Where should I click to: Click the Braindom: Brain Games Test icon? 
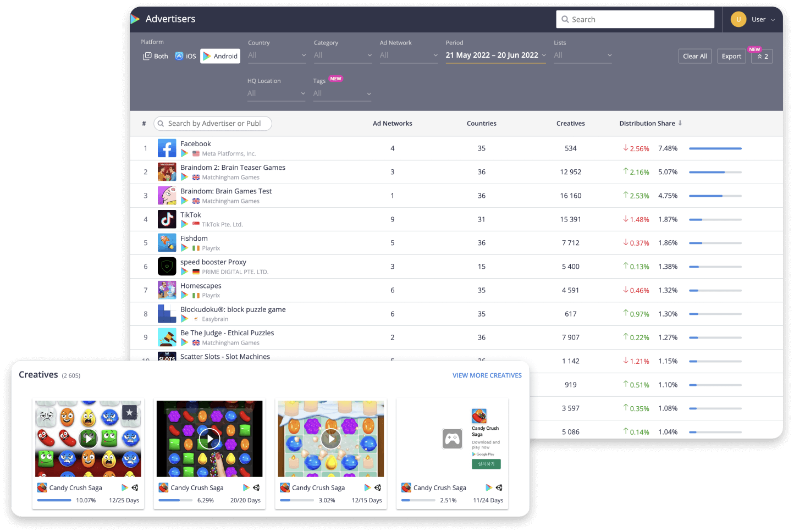point(167,196)
